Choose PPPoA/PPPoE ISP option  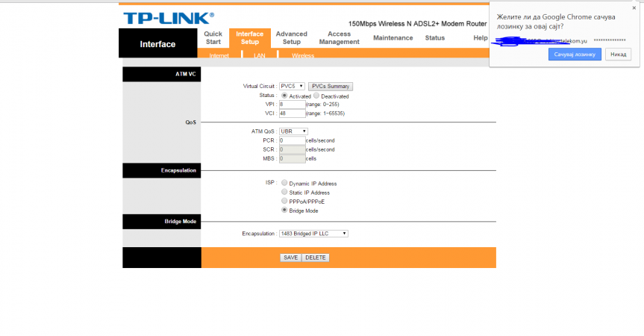tap(284, 201)
